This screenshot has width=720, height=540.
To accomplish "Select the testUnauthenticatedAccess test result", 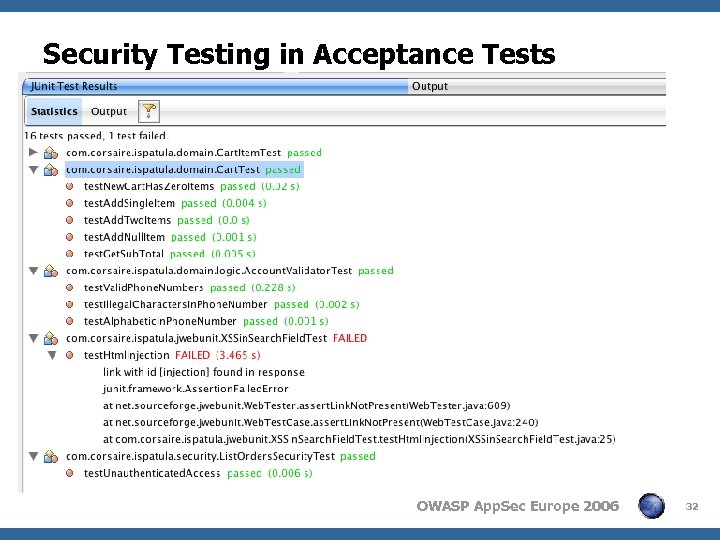I will coord(151,473).
